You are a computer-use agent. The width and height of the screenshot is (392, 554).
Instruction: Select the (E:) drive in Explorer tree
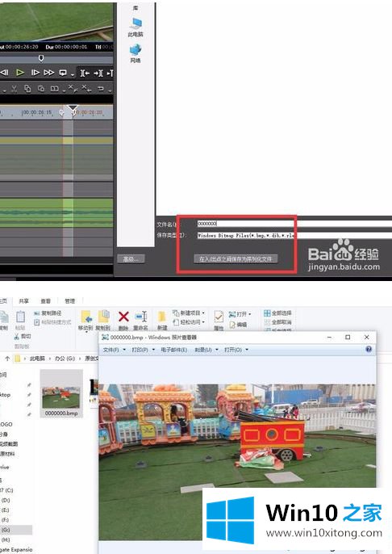[6, 510]
